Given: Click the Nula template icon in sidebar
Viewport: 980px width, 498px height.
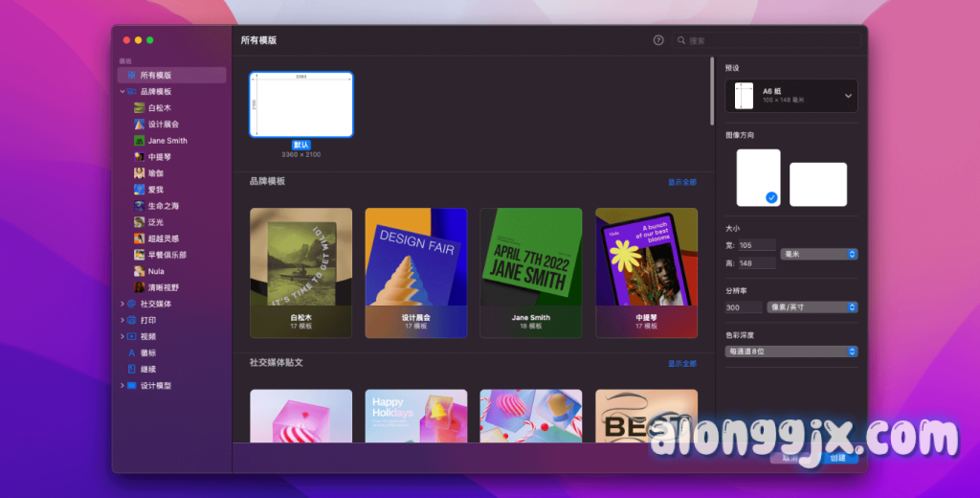Looking at the screenshot, I should click(x=140, y=271).
